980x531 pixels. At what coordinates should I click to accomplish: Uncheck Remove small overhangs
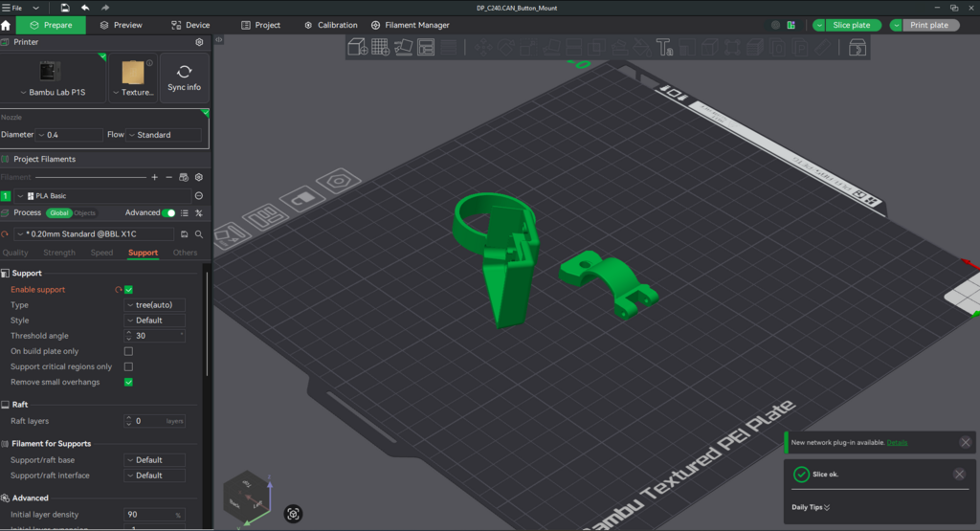coord(129,382)
